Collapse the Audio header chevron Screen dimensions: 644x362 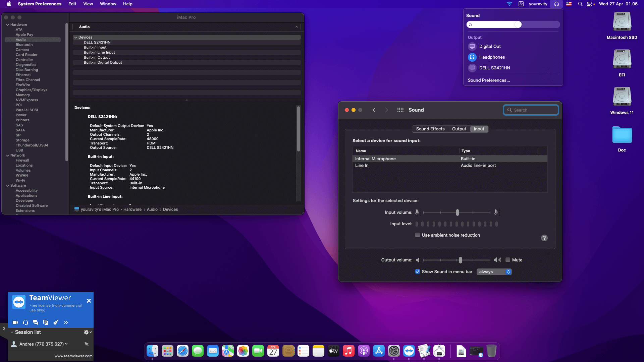click(297, 27)
